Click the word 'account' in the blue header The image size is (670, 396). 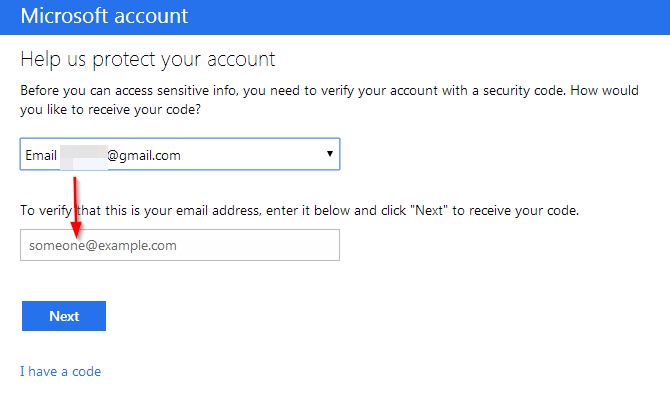[151, 16]
